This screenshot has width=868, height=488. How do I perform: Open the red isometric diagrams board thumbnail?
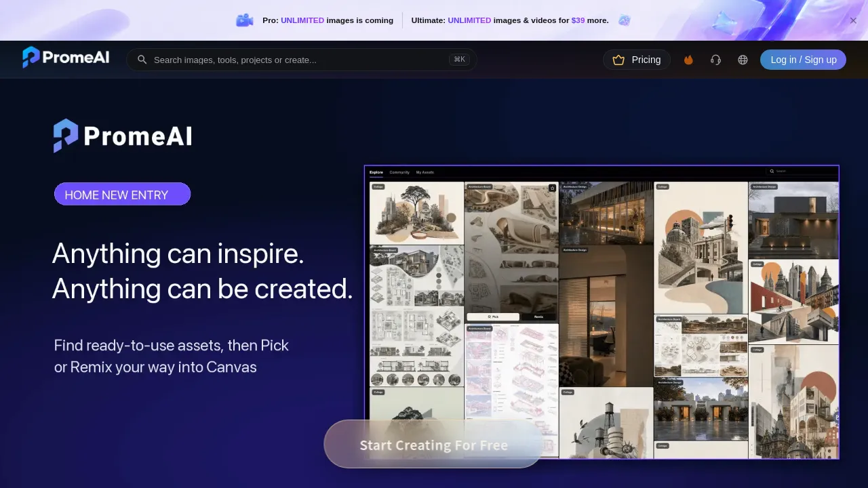(x=511, y=390)
